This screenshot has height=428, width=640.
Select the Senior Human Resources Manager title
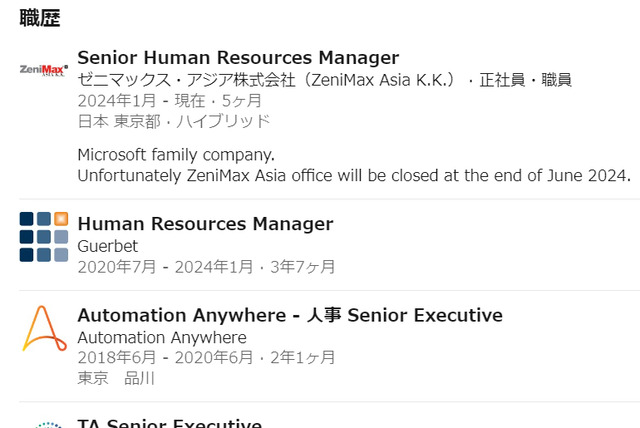[238, 57]
